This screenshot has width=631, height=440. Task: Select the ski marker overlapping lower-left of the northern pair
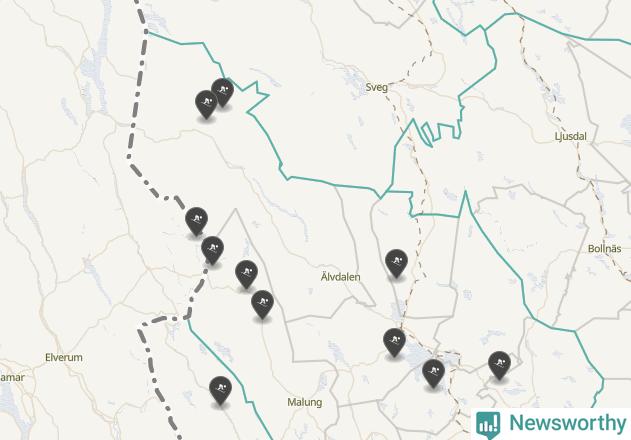pos(206,104)
